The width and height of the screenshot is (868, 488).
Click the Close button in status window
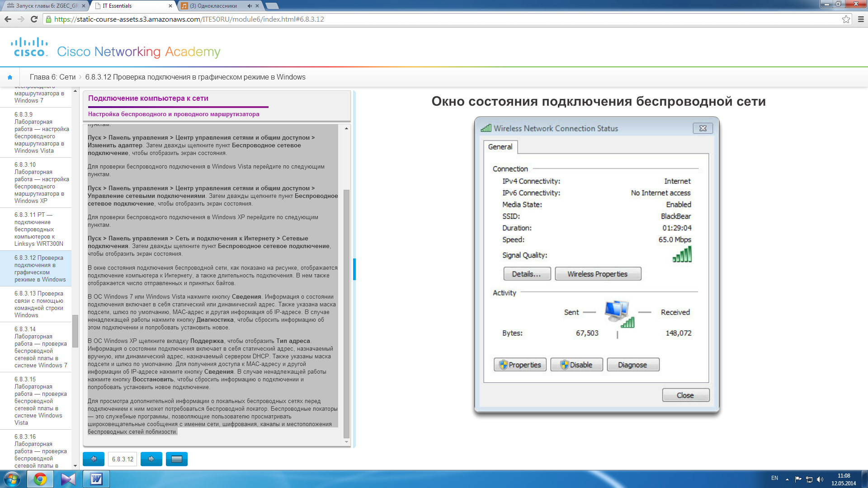pos(685,395)
